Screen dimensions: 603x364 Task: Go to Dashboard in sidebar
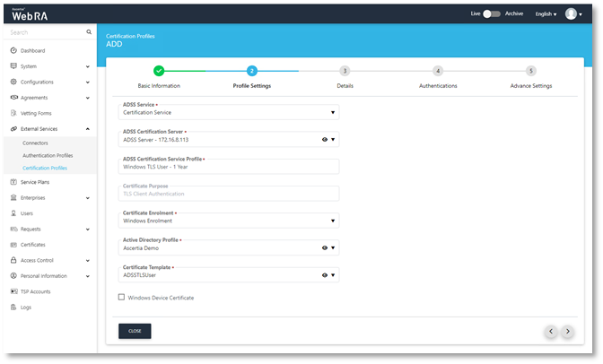32,50
